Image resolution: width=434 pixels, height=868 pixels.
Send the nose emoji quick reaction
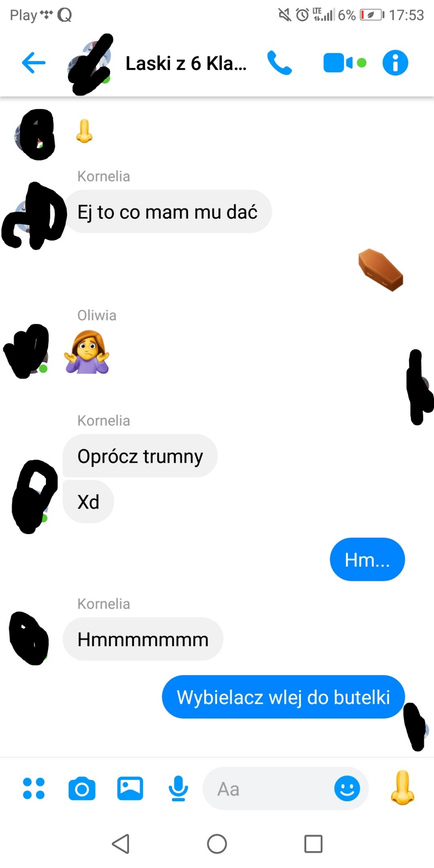click(x=402, y=787)
